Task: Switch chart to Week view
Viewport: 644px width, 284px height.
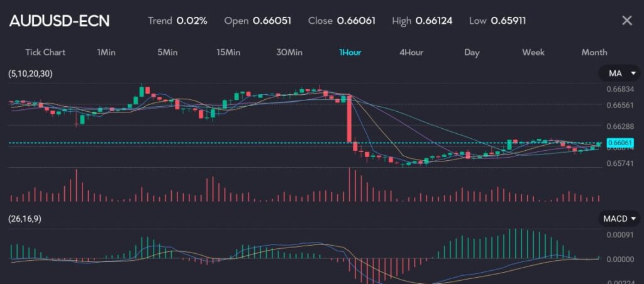Action: (x=533, y=52)
